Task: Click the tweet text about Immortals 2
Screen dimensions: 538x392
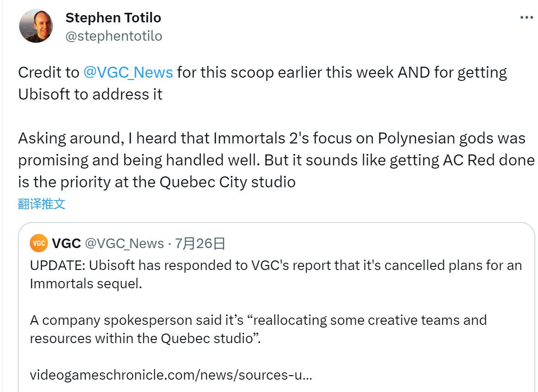Action: coord(276,160)
